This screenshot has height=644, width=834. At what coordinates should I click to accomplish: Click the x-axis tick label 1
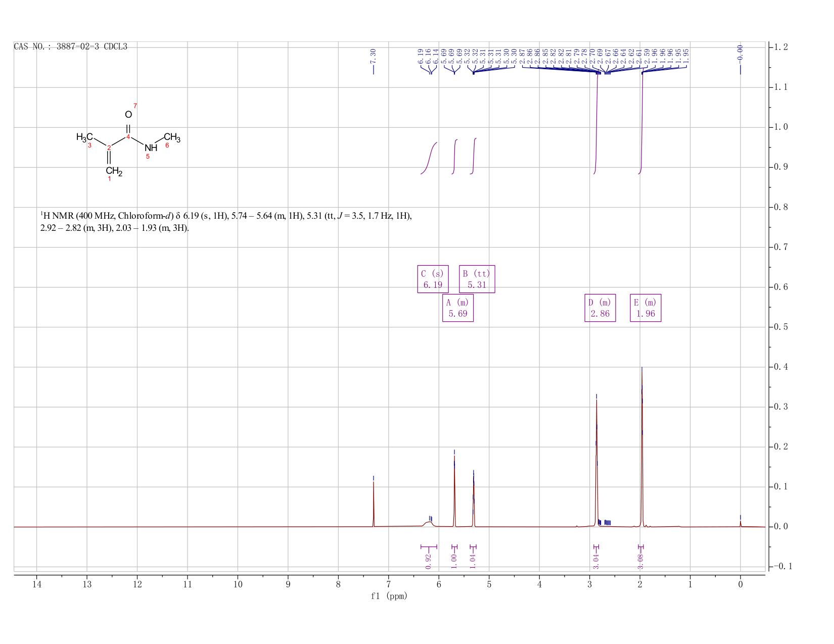(x=690, y=584)
